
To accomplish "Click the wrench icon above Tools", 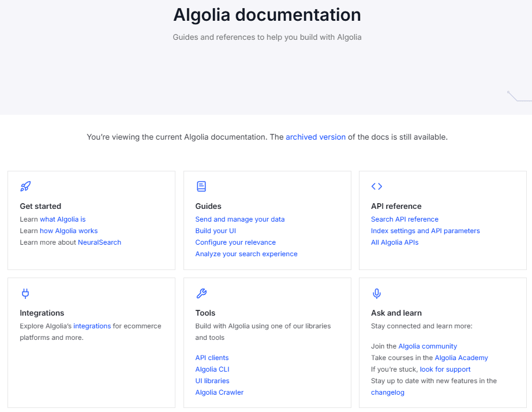I will [x=201, y=293].
